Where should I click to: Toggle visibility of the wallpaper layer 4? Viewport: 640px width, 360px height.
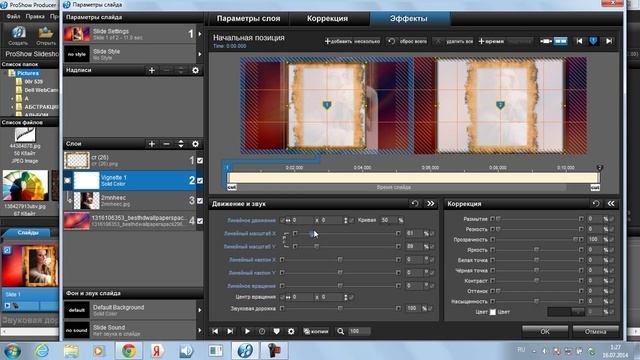200,221
